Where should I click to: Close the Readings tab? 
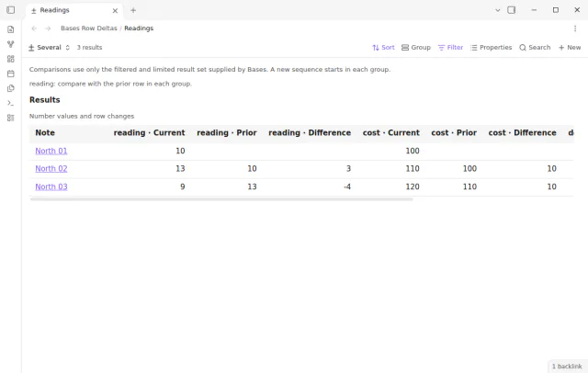[x=115, y=10]
